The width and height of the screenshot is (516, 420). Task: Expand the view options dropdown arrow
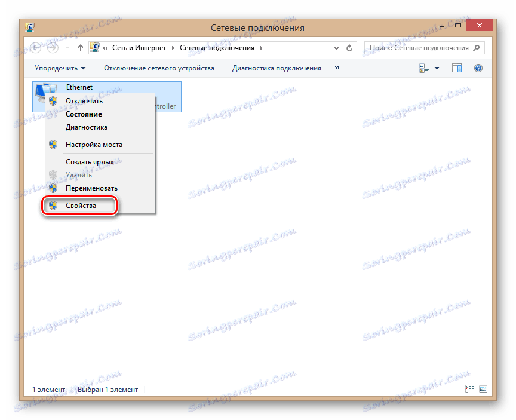tap(436, 68)
